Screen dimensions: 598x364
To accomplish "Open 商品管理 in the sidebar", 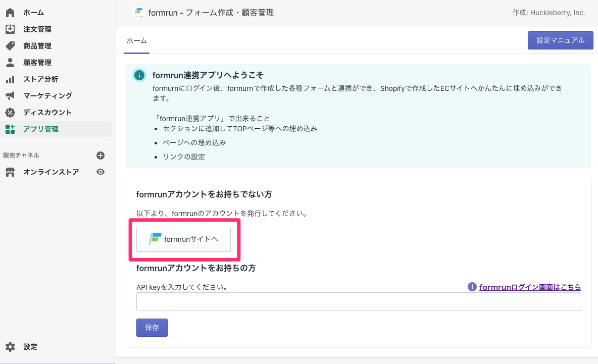I will [37, 46].
